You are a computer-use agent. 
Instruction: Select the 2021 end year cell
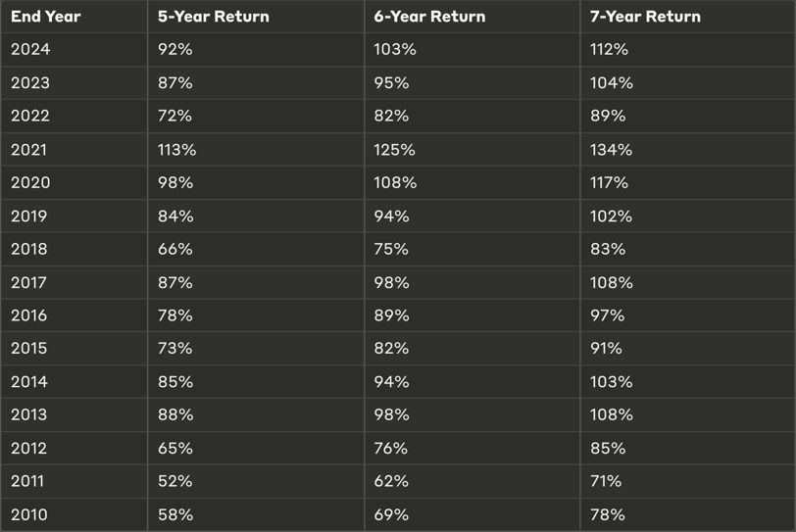(x=29, y=150)
